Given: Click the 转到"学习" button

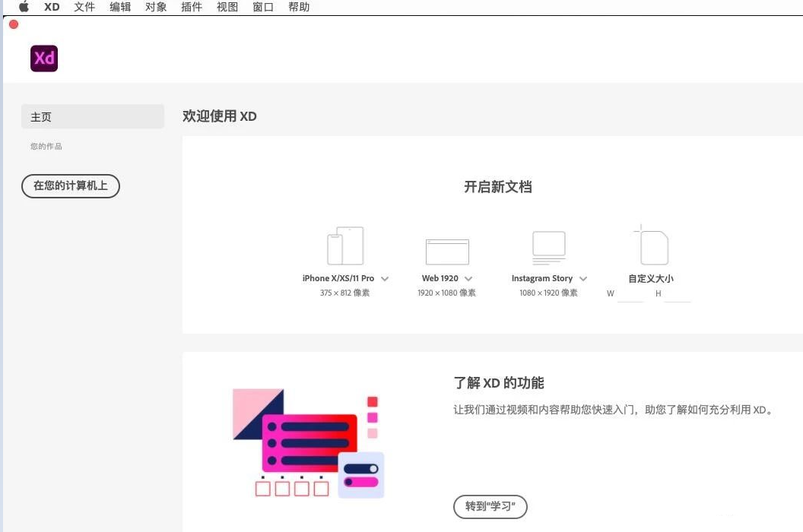Looking at the screenshot, I should pyautogui.click(x=490, y=506).
